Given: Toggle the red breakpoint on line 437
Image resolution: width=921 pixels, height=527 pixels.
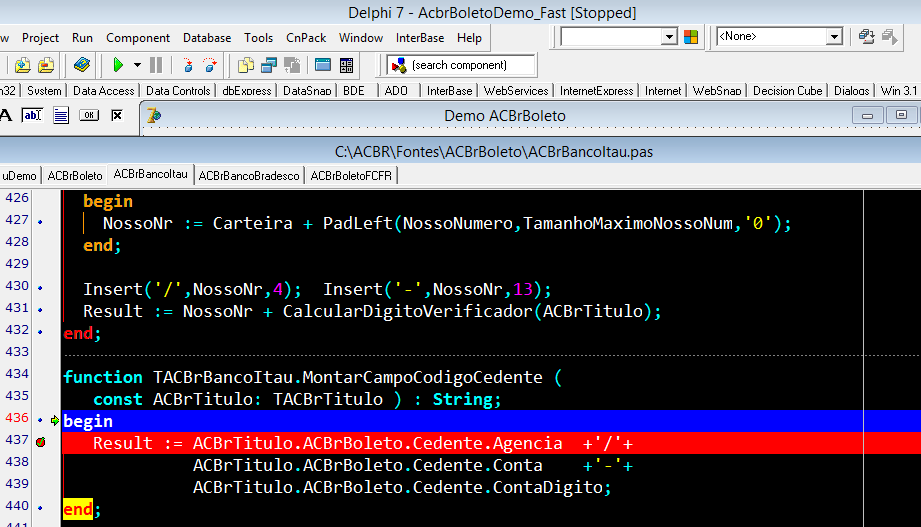Looking at the screenshot, I should pyautogui.click(x=41, y=442).
